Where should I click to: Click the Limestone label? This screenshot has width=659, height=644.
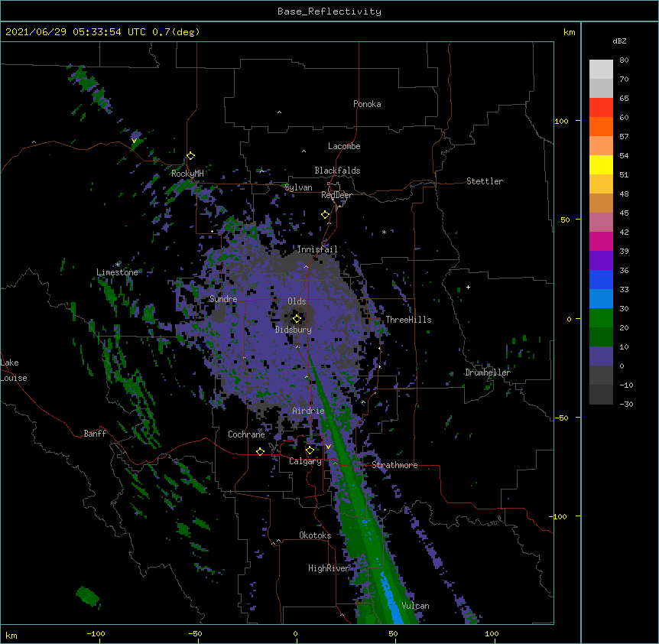pyautogui.click(x=117, y=272)
